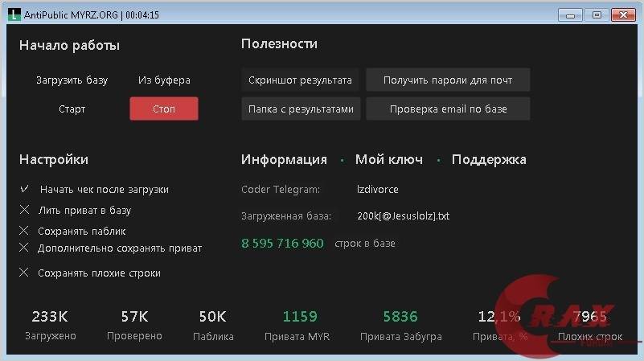The width and height of the screenshot is (644, 361).
Task: Click the Загрузить базу button
Action: coord(72,80)
